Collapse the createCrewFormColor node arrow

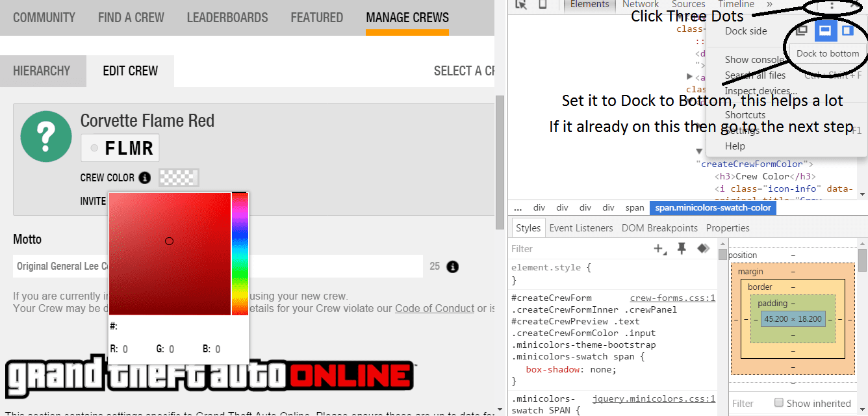pyautogui.click(x=699, y=151)
